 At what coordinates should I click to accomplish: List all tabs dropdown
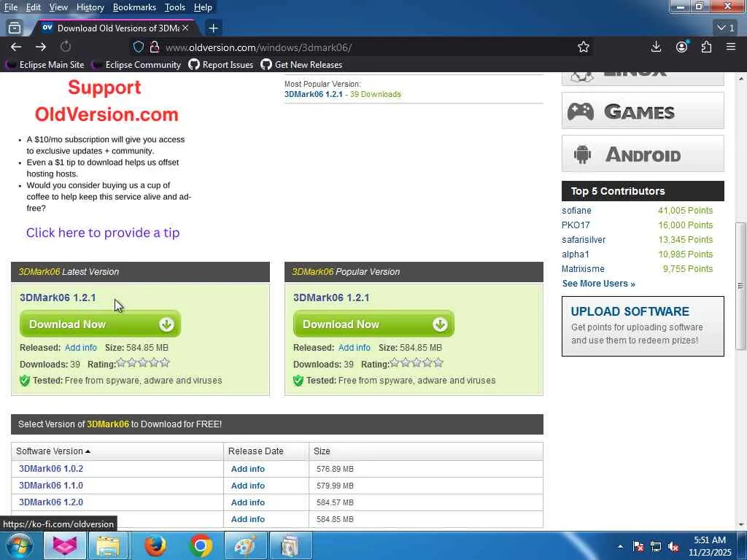click(726, 28)
